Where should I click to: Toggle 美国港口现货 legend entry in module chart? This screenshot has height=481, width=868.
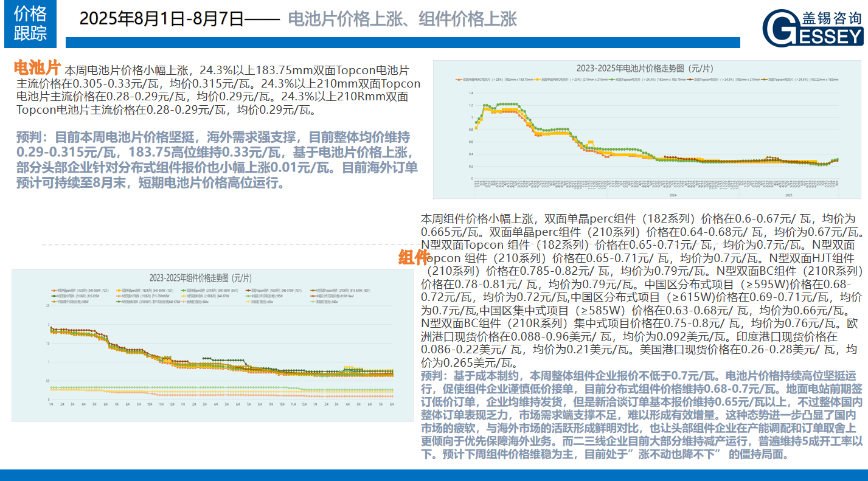331,302
